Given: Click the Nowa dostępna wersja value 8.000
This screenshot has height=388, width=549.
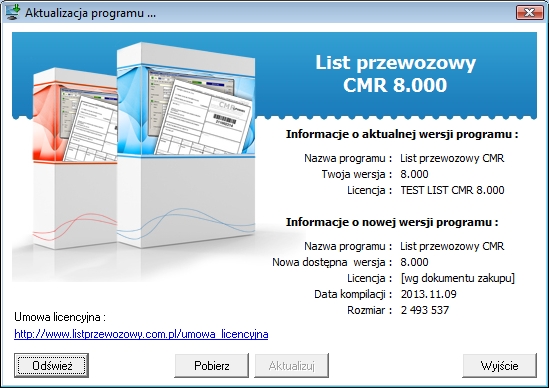Looking at the screenshot, I should click(x=414, y=262).
